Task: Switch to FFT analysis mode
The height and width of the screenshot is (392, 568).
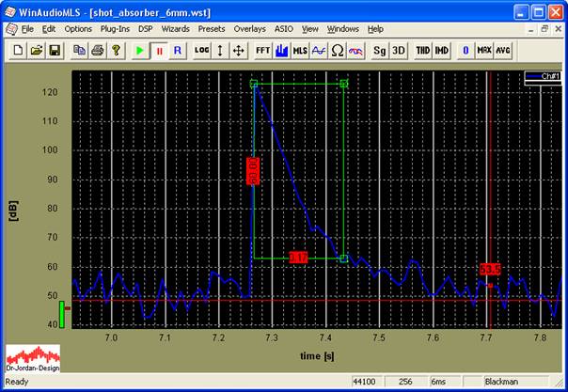Action: [x=263, y=51]
